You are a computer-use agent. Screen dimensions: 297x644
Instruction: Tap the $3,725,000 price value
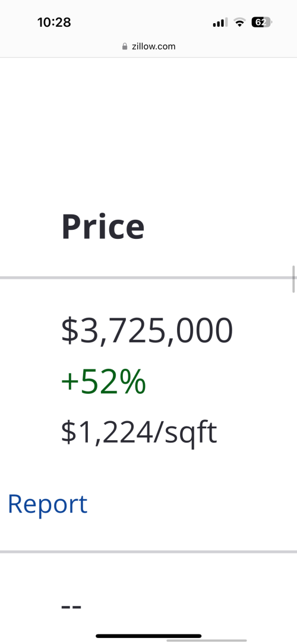147,330
